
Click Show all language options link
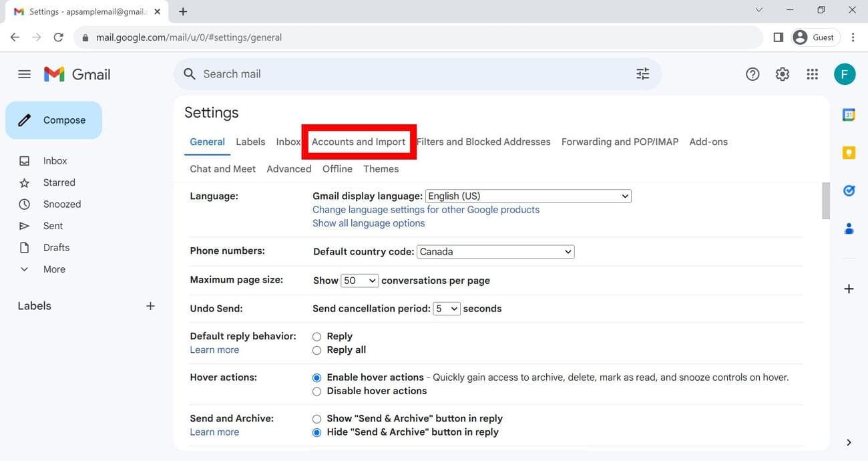(369, 223)
